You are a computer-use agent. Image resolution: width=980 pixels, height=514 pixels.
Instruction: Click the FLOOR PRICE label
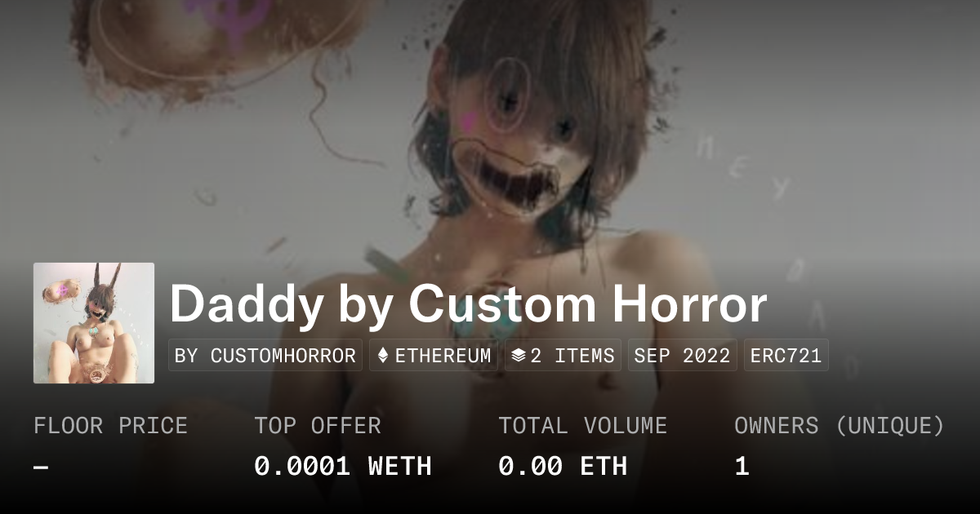[x=110, y=426]
